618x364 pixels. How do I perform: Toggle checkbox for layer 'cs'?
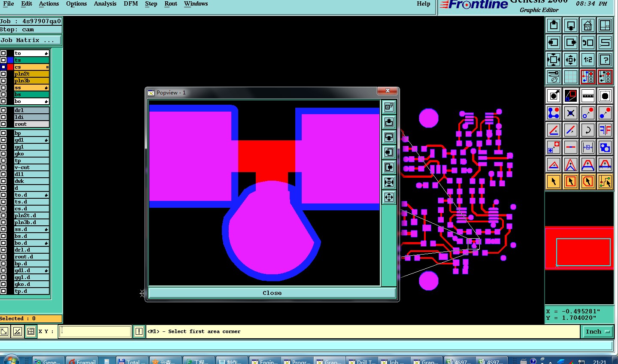tap(3, 67)
